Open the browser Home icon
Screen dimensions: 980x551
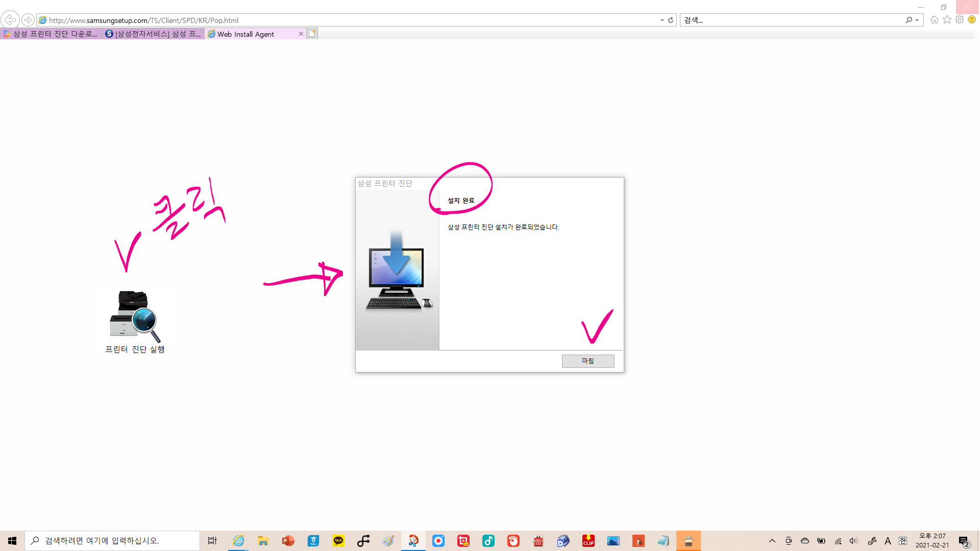(935, 20)
